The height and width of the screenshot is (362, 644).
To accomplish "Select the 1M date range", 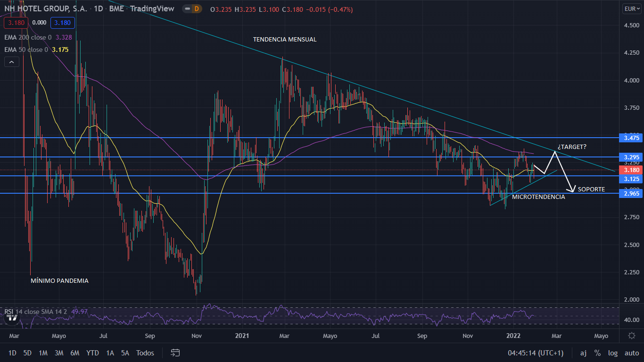I will coord(43,353).
